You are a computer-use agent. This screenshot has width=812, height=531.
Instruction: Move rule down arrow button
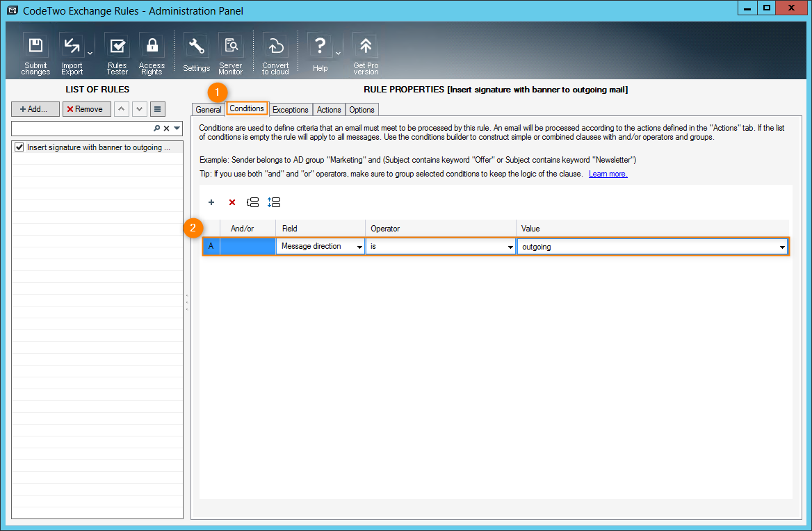(x=139, y=109)
